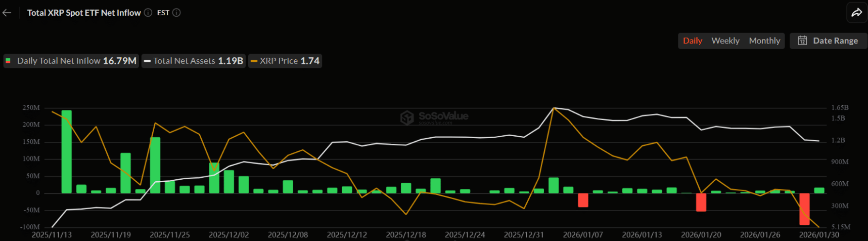The width and height of the screenshot is (868, 241).
Task: Click the share arrow icon
Action: (856, 13)
